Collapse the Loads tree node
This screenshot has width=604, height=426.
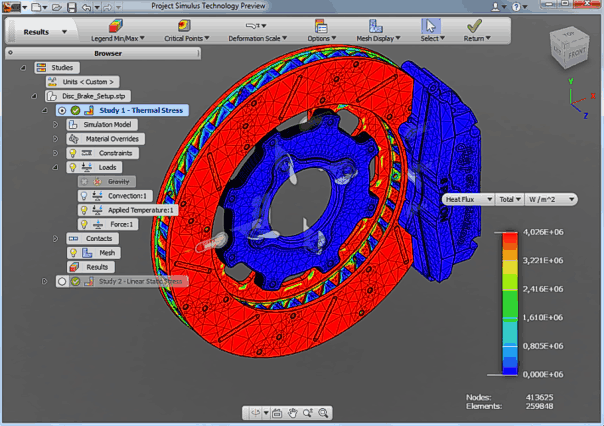tap(56, 168)
